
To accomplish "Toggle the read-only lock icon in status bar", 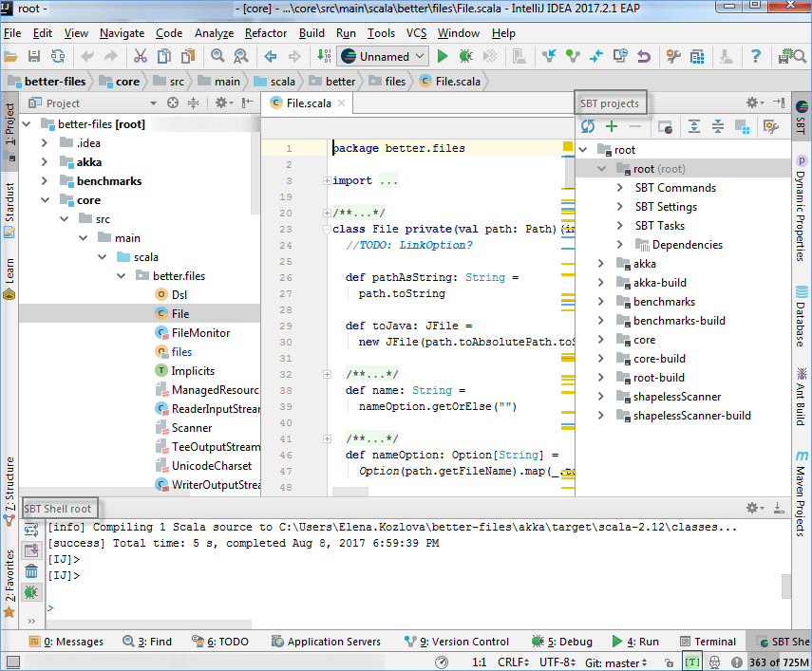I will [670, 662].
